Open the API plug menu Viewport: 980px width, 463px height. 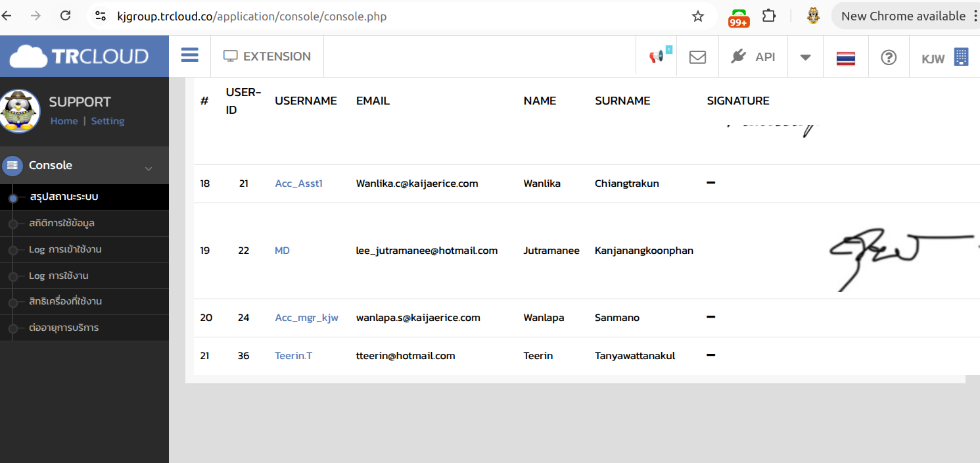tap(753, 57)
